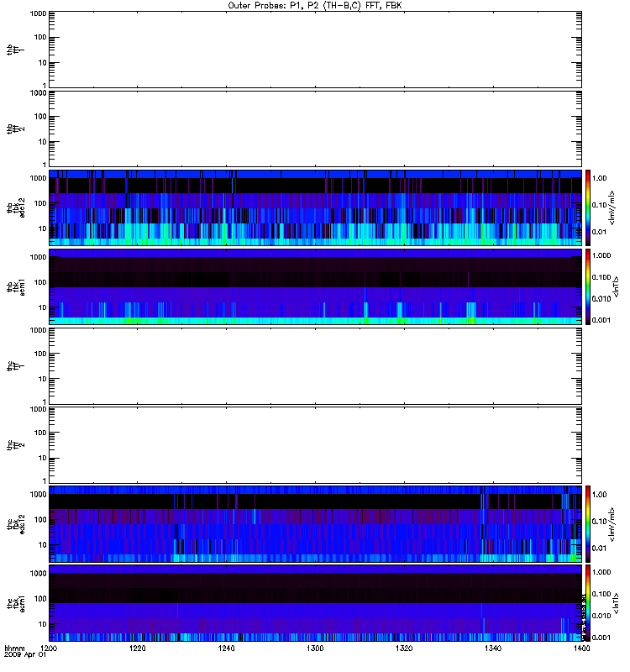630x672 pixels.
Task: Click the '<|nT|>' unit label beside thc scm1
Action: [x=616, y=603]
